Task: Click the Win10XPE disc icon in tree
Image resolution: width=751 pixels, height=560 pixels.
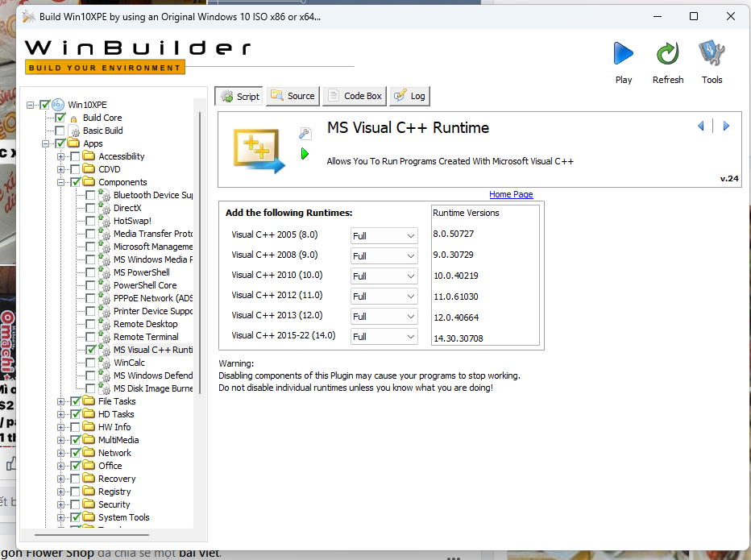Action: 58,105
